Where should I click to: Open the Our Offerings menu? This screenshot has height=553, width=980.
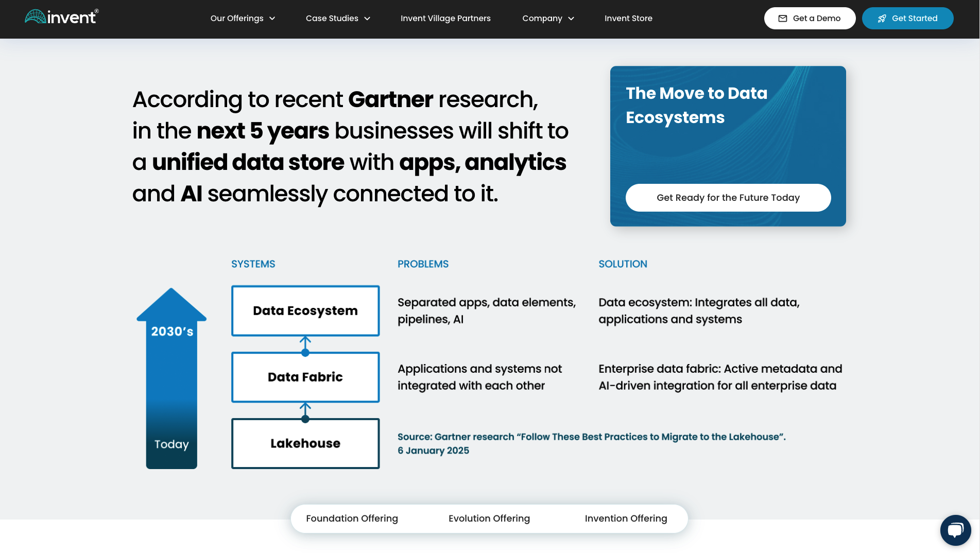tap(243, 19)
